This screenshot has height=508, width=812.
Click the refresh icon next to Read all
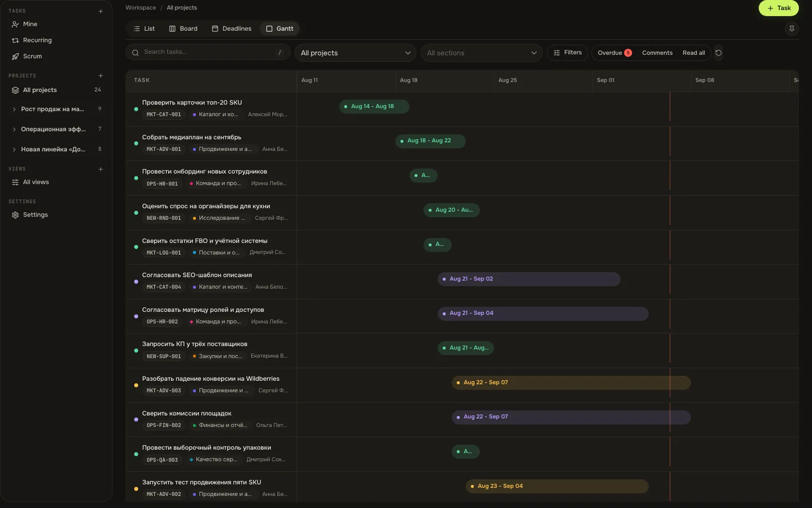[719, 53]
